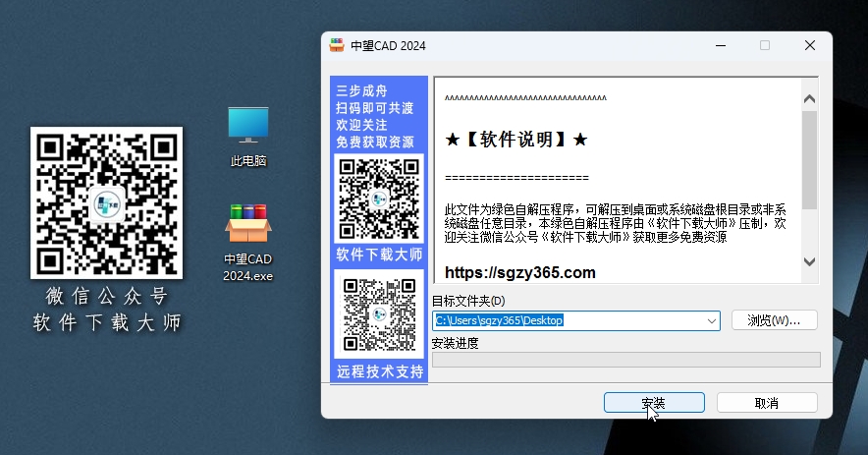The width and height of the screenshot is (868, 455).
Task: Click the 远程技术支持 QR code in sidebar
Action: pyautogui.click(x=379, y=314)
